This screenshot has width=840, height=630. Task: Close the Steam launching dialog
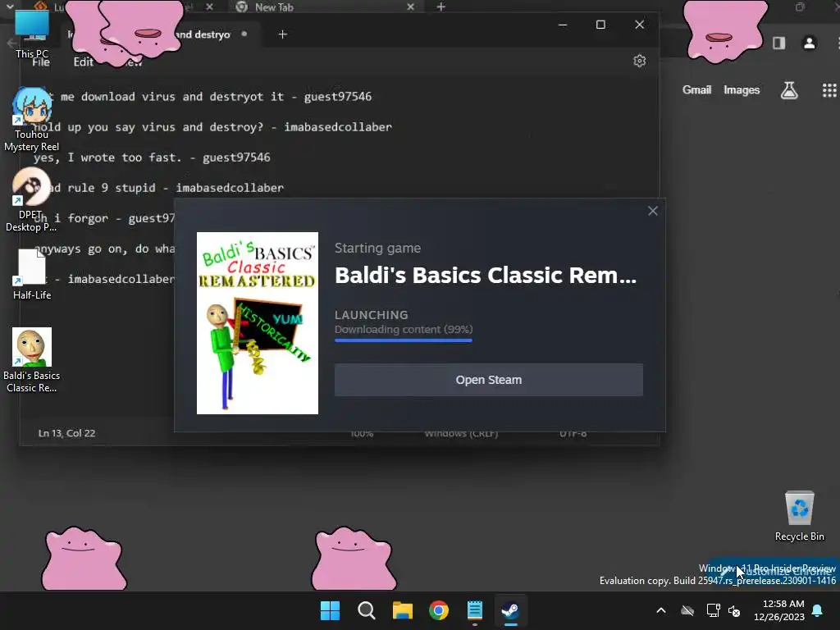[x=652, y=211]
